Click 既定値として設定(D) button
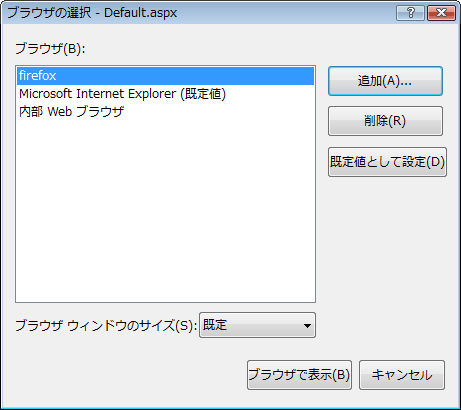 coord(387,162)
